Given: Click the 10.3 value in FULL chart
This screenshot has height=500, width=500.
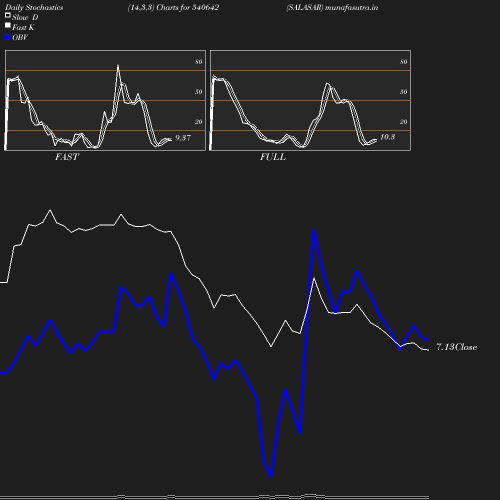Looking at the screenshot, I should click(388, 137).
